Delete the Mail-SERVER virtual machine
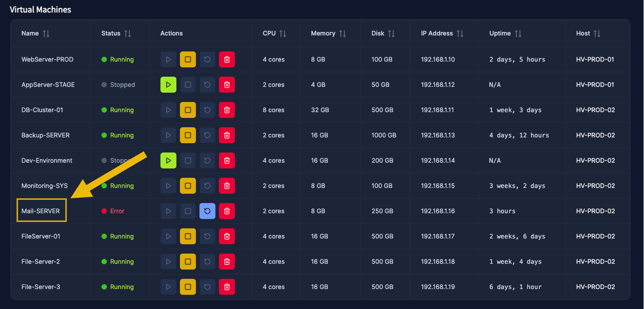The width and height of the screenshot is (644, 309). (227, 211)
